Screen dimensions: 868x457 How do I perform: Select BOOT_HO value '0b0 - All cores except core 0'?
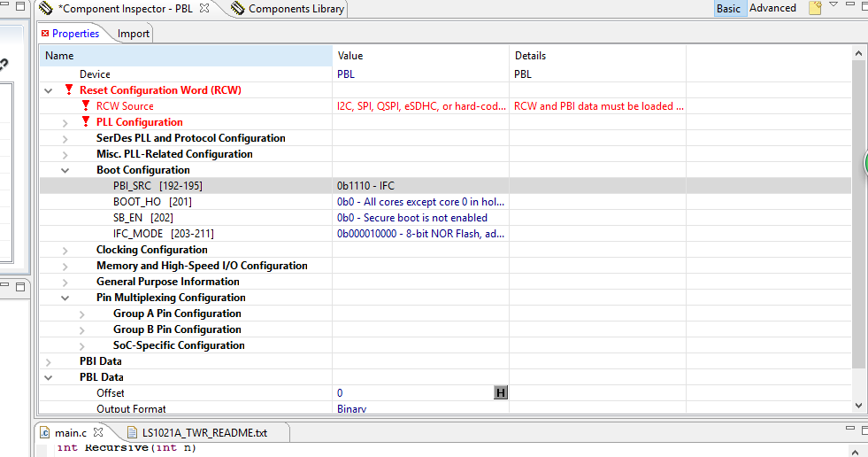pos(420,202)
